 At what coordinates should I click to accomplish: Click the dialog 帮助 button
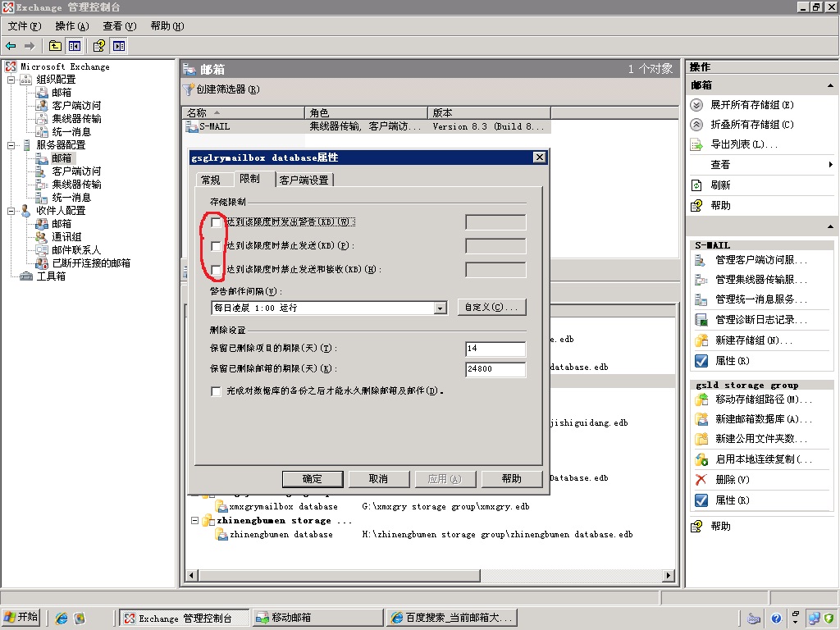pos(512,479)
